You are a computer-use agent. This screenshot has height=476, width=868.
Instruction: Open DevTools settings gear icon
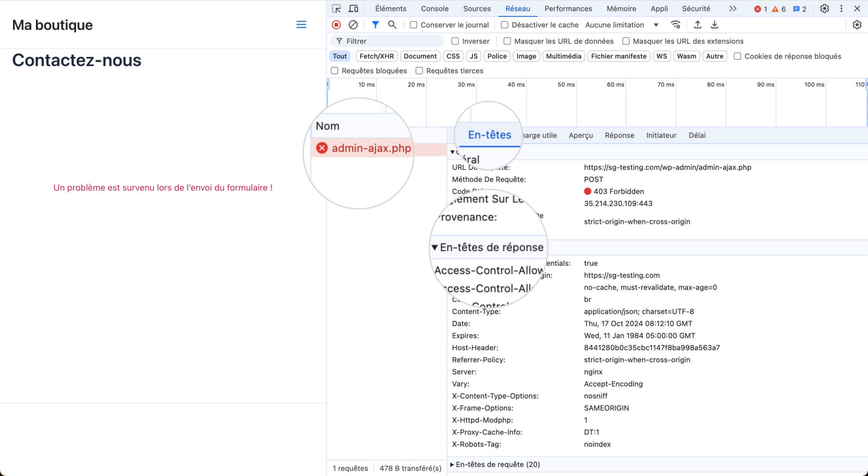click(825, 8)
